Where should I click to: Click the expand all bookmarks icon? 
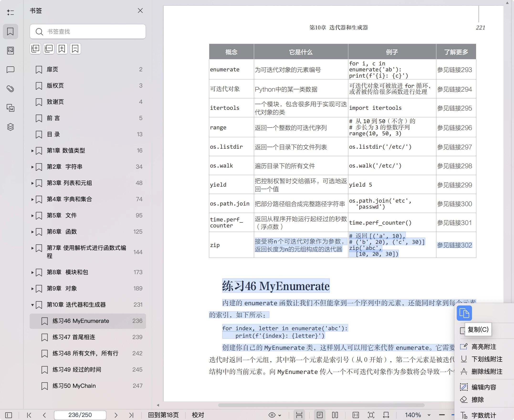[35, 49]
